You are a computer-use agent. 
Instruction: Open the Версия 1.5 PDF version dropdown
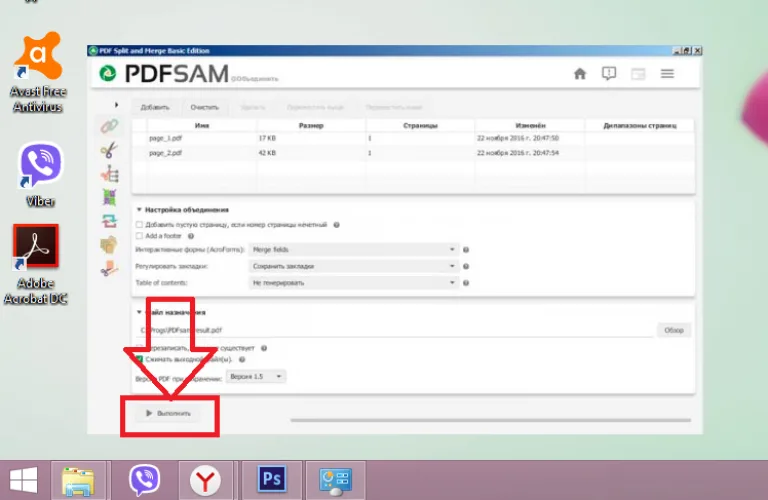tap(256, 377)
